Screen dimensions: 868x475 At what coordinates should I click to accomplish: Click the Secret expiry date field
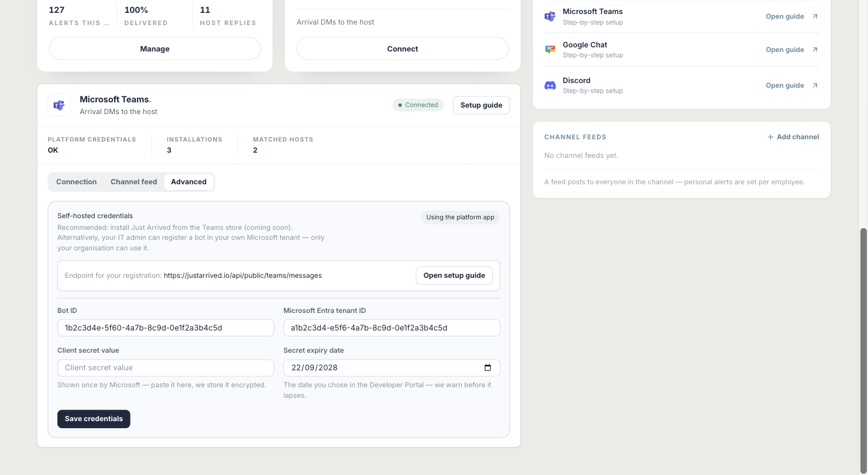pos(392,368)
